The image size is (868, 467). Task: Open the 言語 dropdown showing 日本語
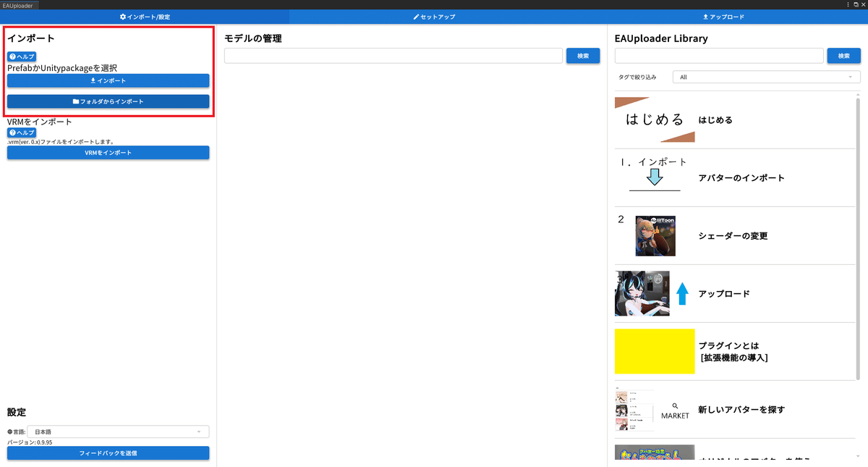118,432
